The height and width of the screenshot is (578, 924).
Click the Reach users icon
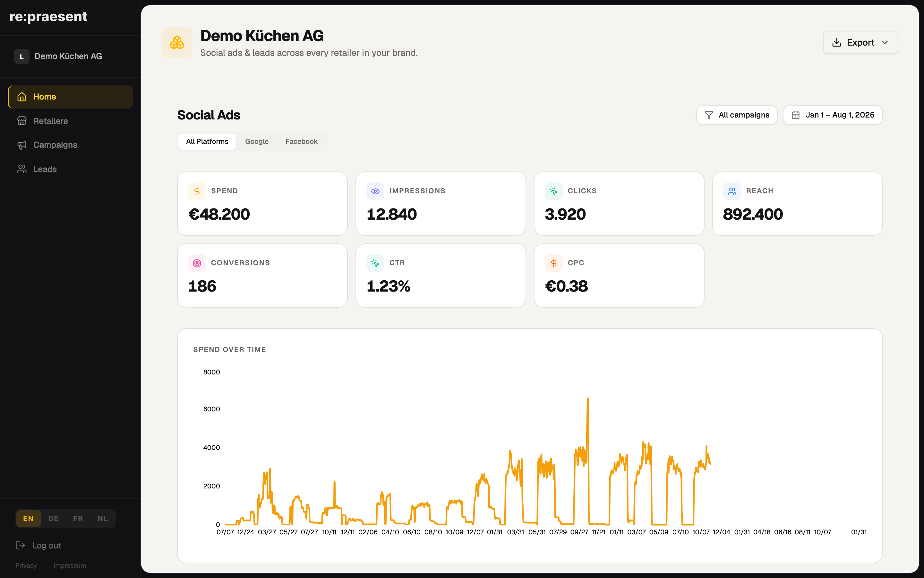tap(732, 191)
